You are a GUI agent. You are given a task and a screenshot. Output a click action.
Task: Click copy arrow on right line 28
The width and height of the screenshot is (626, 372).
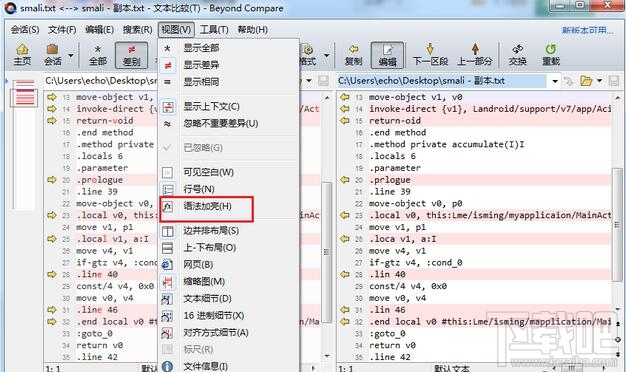click(x=345, y=274)
